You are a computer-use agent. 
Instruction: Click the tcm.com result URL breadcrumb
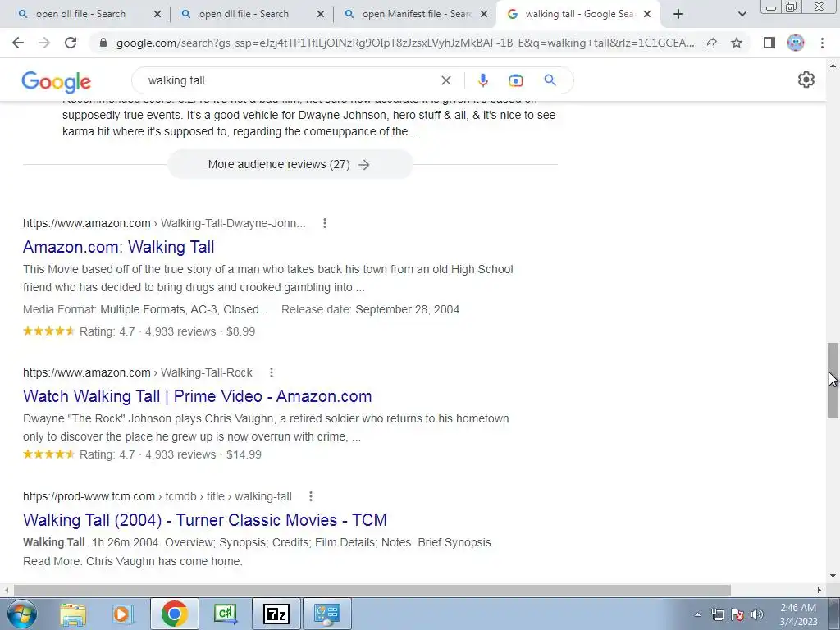tap(157, 496)
